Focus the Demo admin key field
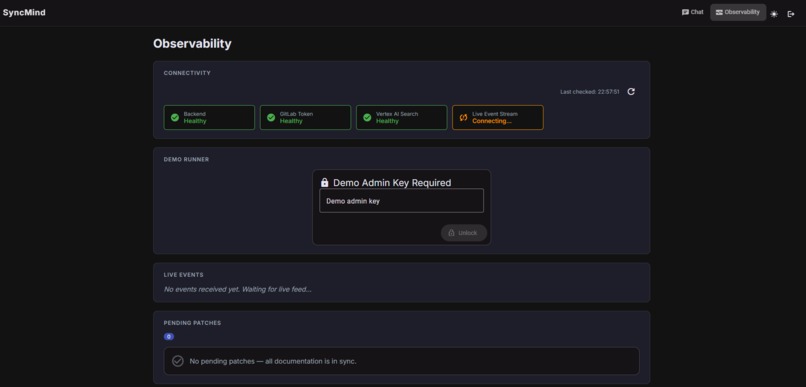This screenshot has height=387, width=806. coord(401,201)
